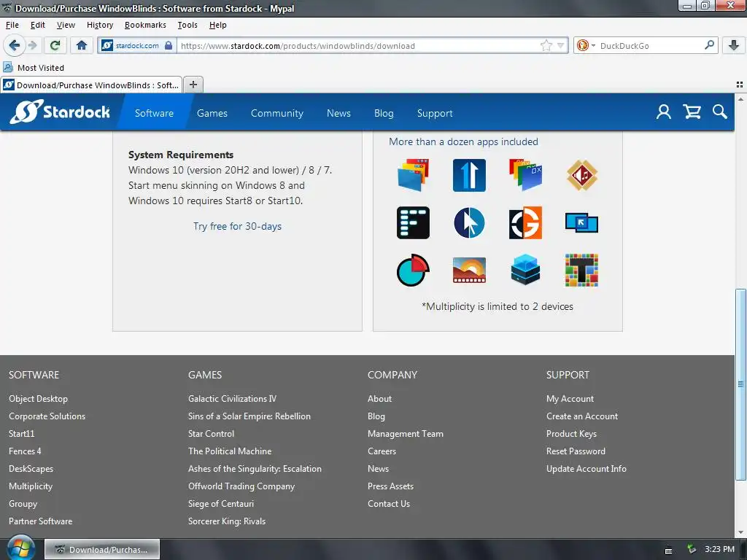This screenshot has height=560, width=747.
Task: Open the Edit menu
Action: click(38, 25)
